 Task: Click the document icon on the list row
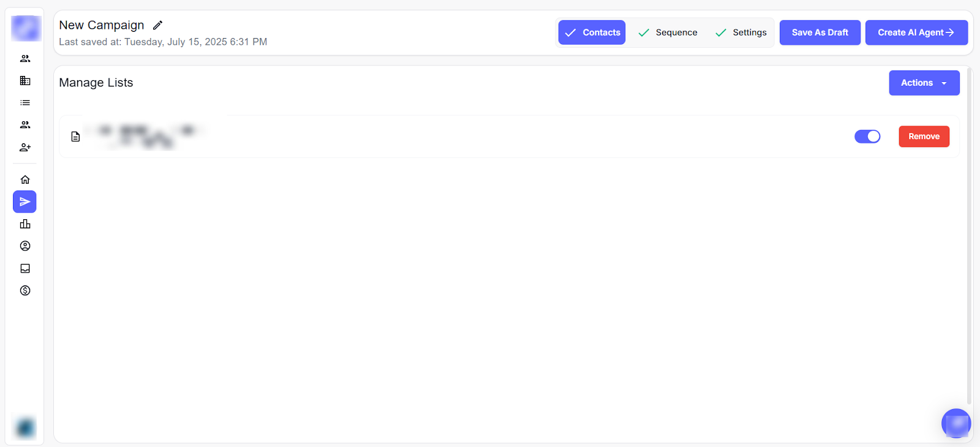75,137
